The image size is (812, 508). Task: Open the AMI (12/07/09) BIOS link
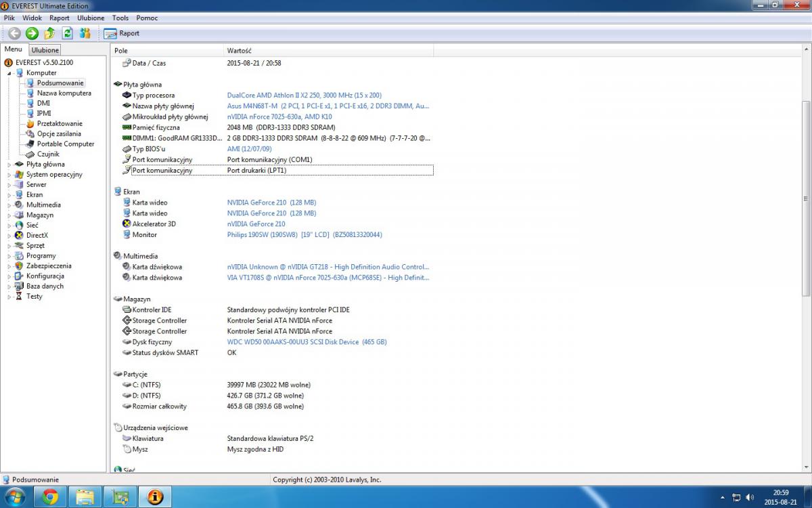point(249,149)
